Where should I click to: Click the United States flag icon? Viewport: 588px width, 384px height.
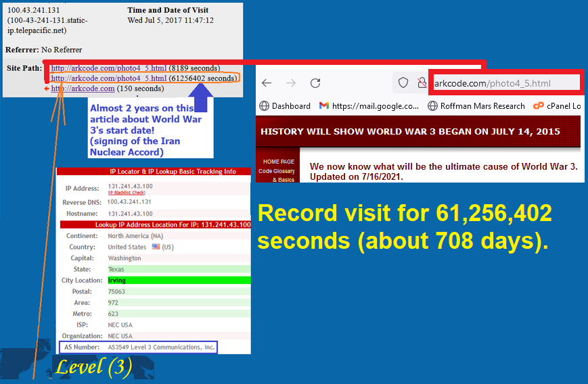(x=155, y=247)
